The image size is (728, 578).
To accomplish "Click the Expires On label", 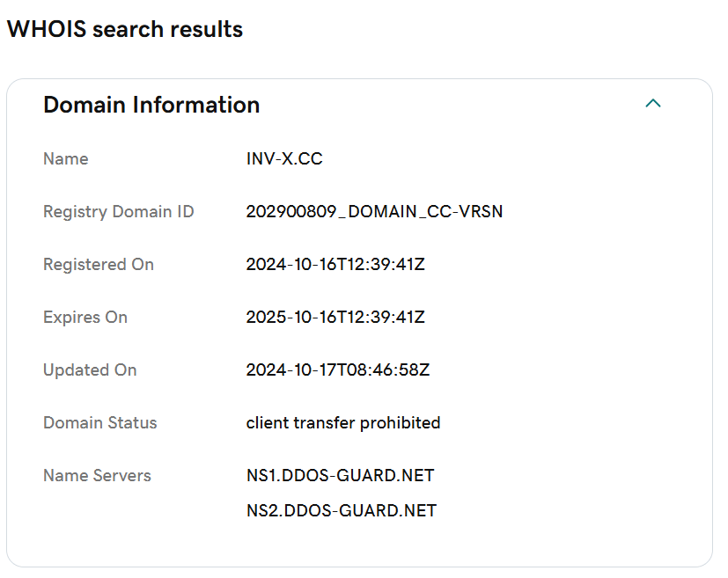I will [x=85, y=318].
